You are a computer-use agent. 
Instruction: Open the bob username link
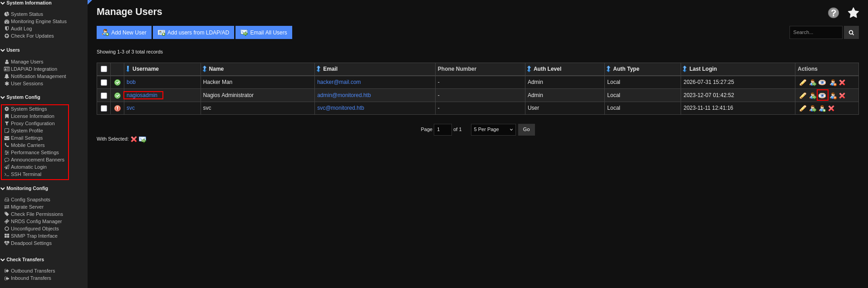(131, 82)
